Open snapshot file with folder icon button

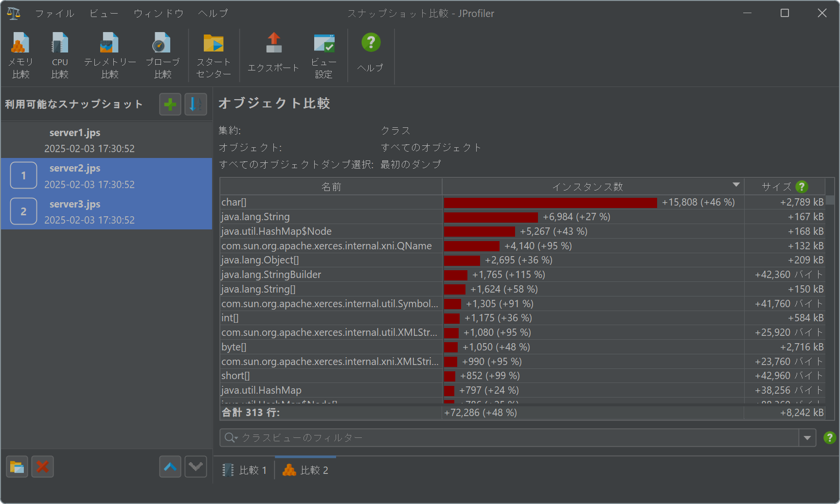(x=17, y=467)
